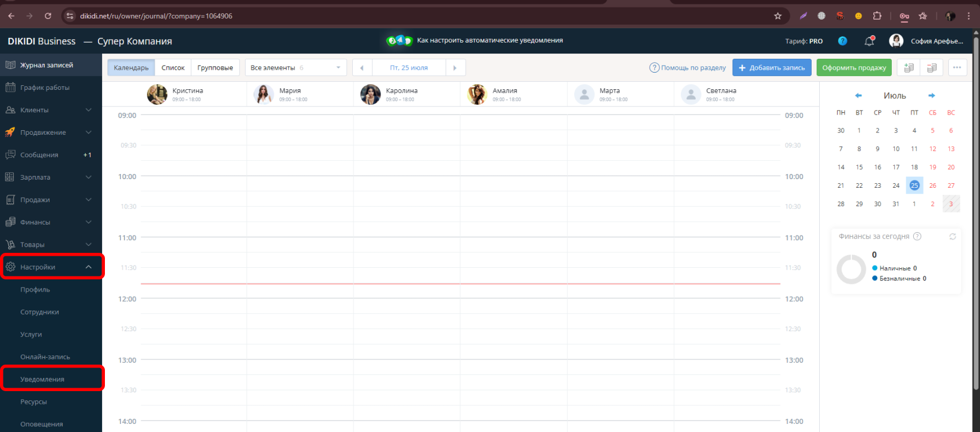Open the notifications bell in header

tap(869, 41)
